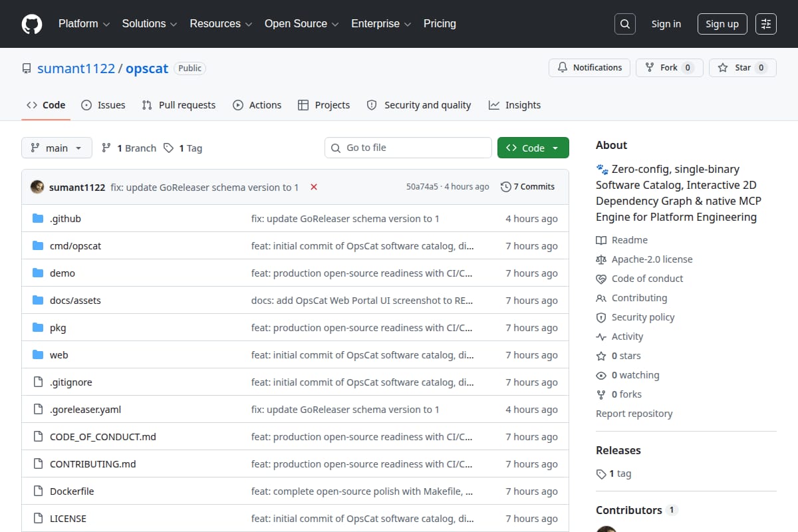
Task: Click the Sign up button
Action: (x=722, y=24)
